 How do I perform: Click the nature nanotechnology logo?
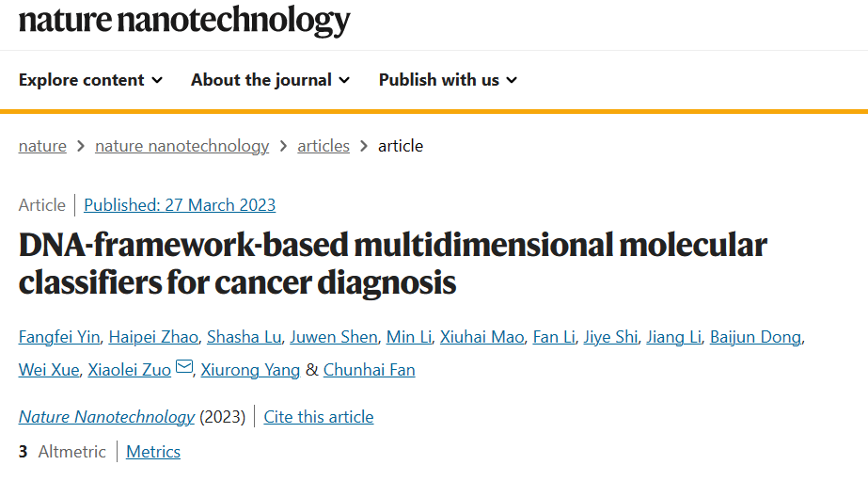[184, 20]
